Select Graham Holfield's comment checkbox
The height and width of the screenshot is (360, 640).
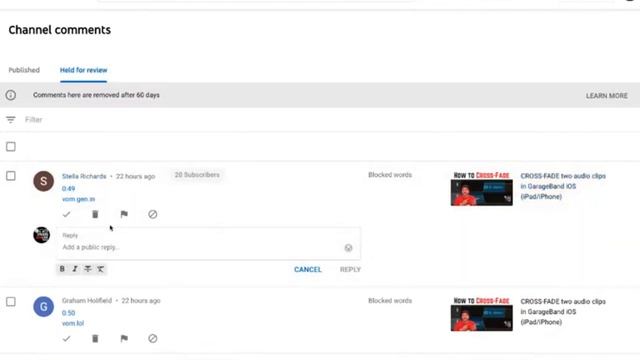click(11, 302)
